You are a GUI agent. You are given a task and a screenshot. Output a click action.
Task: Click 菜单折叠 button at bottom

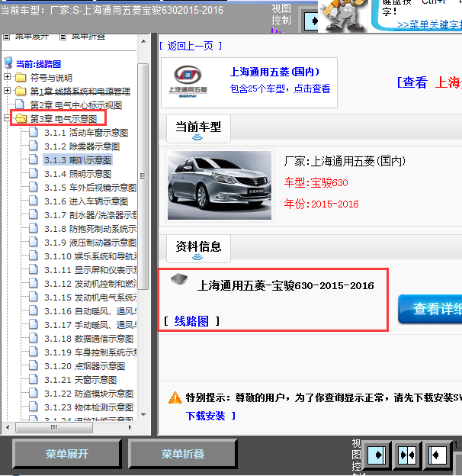click(183, 454)
